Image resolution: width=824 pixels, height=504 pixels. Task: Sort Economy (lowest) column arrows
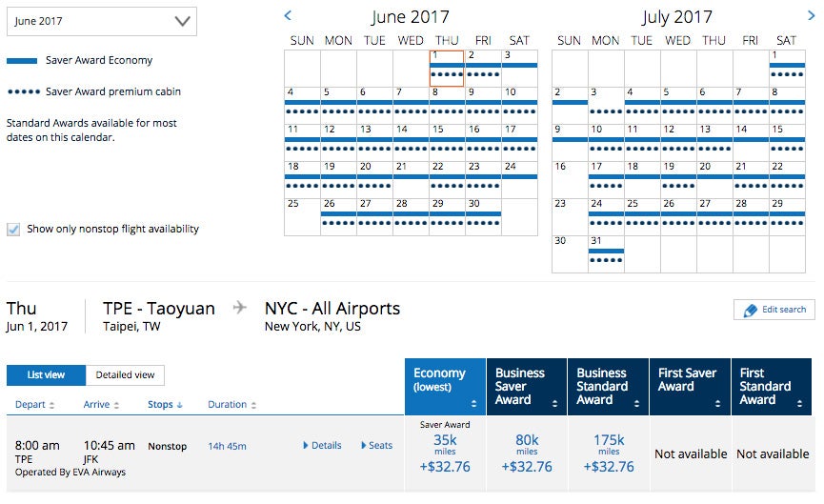click(x=473, y=404)
